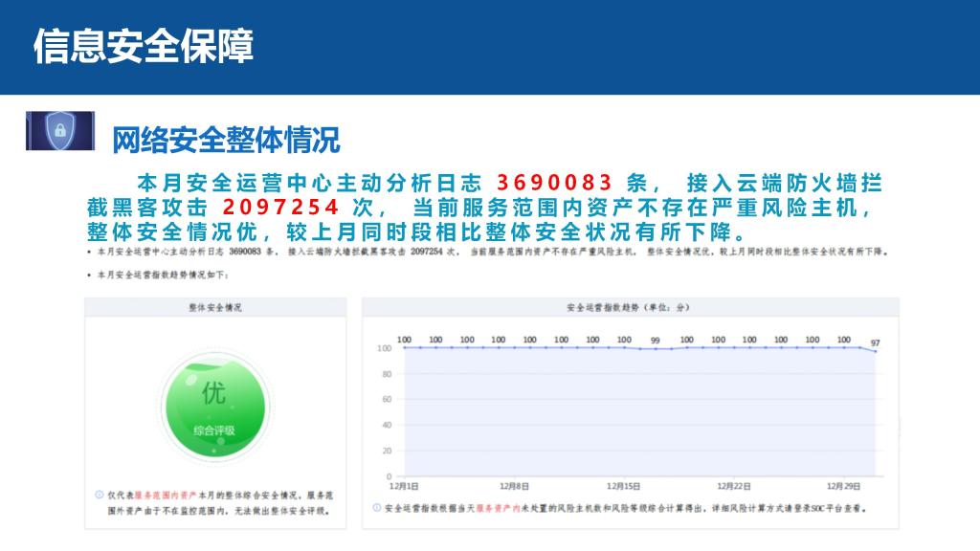Click the 信息安全保障 slide title

point(144,47)
